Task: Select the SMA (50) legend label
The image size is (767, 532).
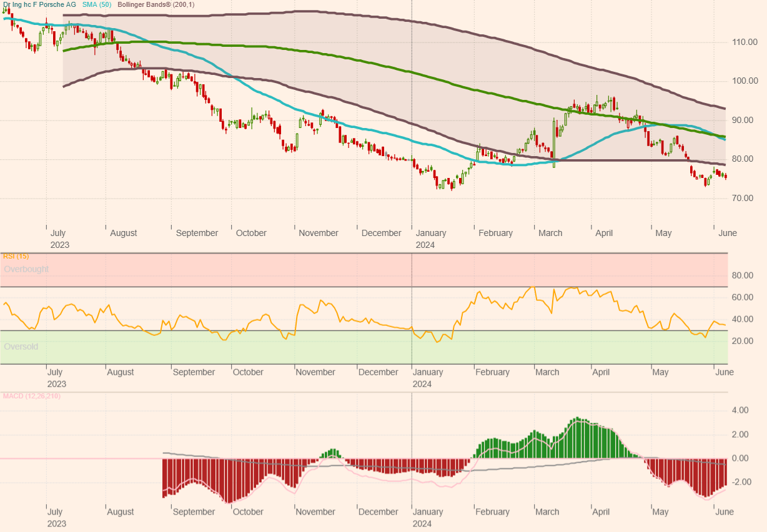Action: click(97, 5)
